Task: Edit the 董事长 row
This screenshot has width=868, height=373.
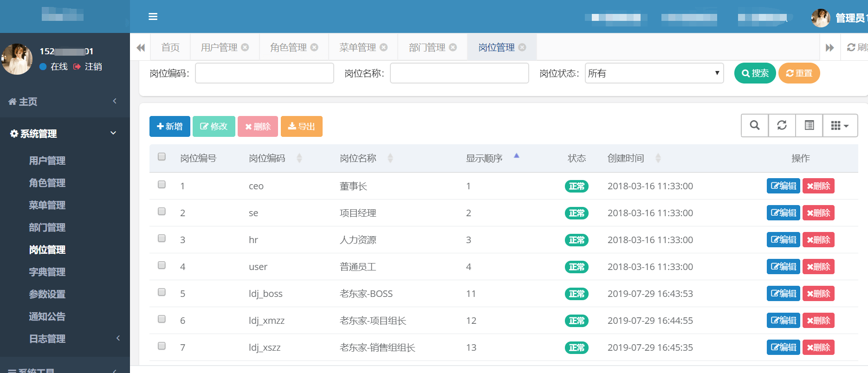Action: tap(784, 186)
